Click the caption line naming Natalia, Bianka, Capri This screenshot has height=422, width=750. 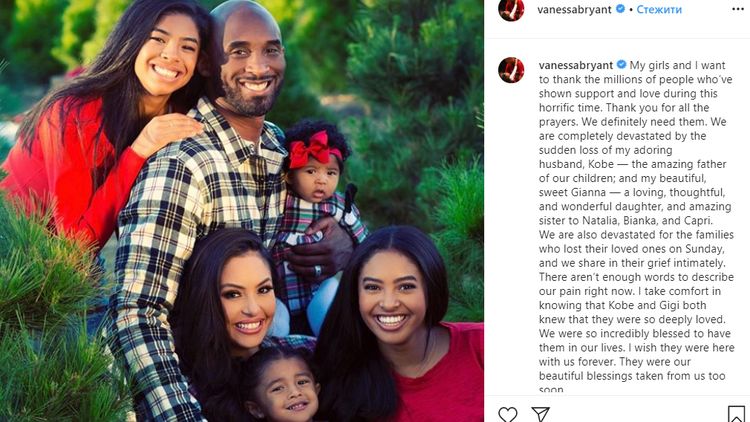coord(626,221)
